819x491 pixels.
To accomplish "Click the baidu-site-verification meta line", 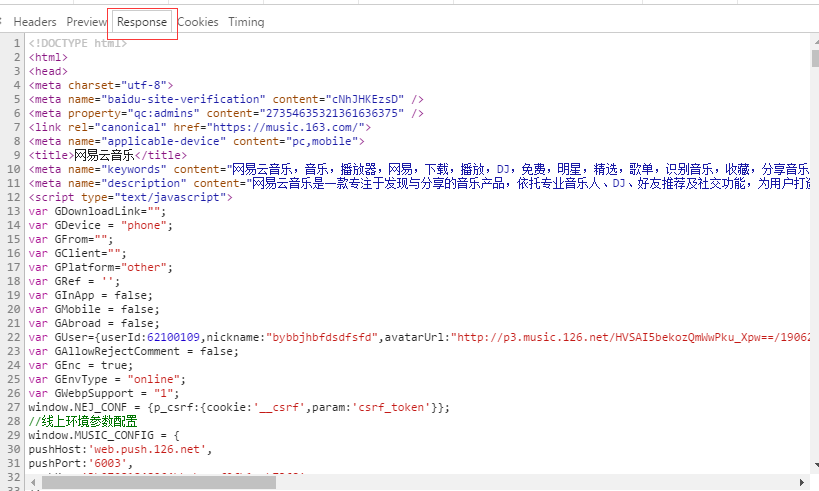I will click(x=226, y=99).
